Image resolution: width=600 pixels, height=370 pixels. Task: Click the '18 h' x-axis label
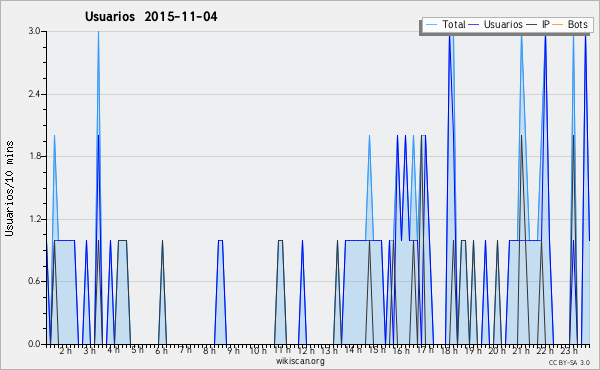pos(449,351)
